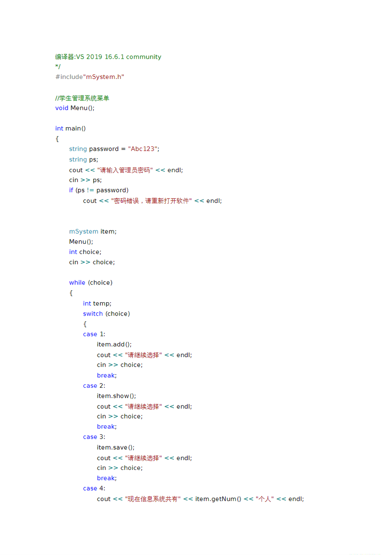The height and width of the screenshot is (555, 392).
Task: Click the mSystem item; declaration
Action: click(93, 231)
